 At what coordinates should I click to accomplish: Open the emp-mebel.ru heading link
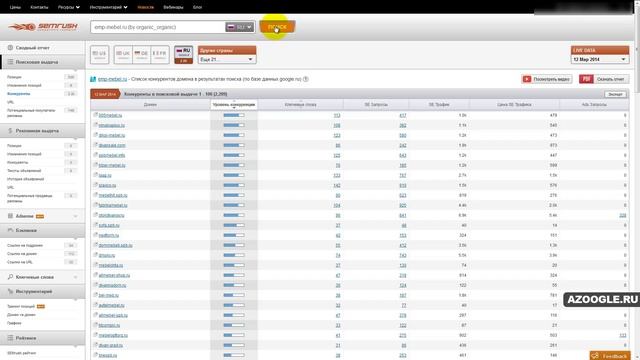(x=113, y=79)
